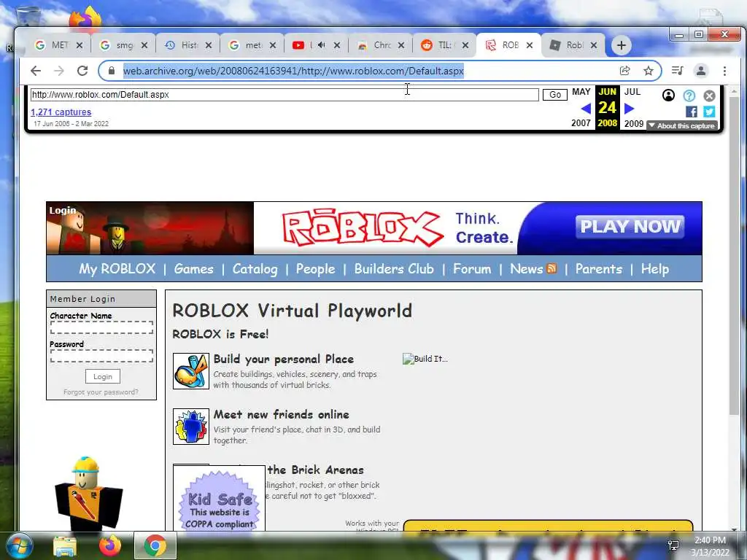Image resolution: width=747 pixels, height=560 pixels.
Task: Click the Build your personal Place icon
Action: 191,371
